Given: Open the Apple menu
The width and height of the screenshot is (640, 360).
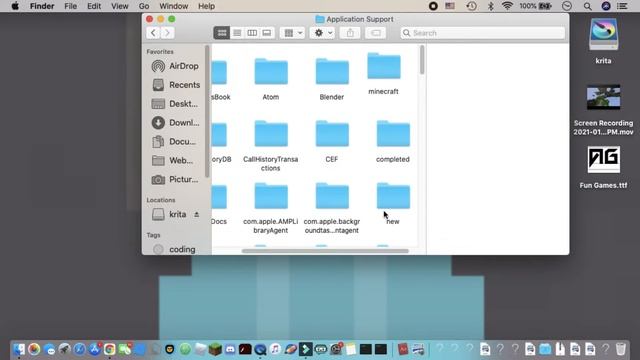Looking at the screenshot, I should coord(15,6).
